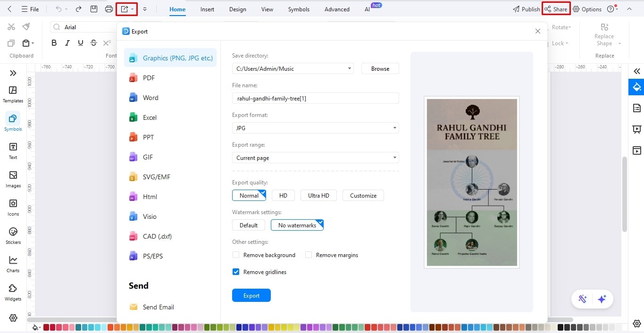This screenshot has width=644, height=333.
Task: Open the Stickers panel
Action: (13, 236)
